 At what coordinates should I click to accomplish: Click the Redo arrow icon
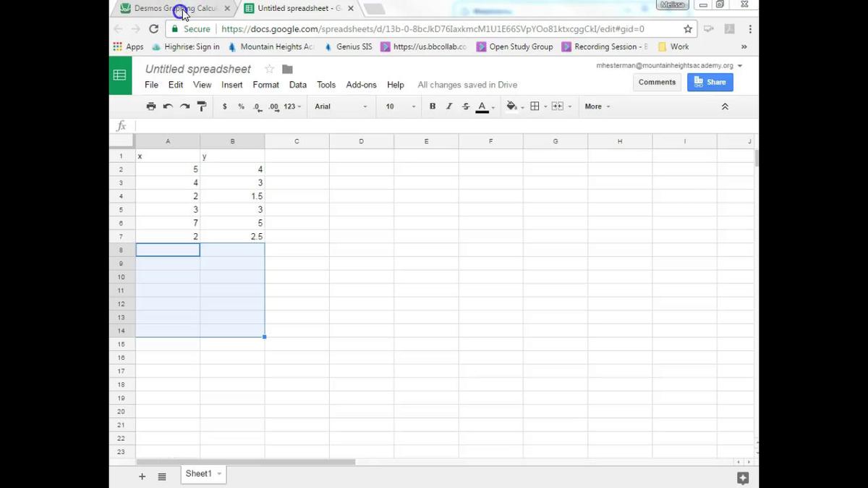coord(184,106)
